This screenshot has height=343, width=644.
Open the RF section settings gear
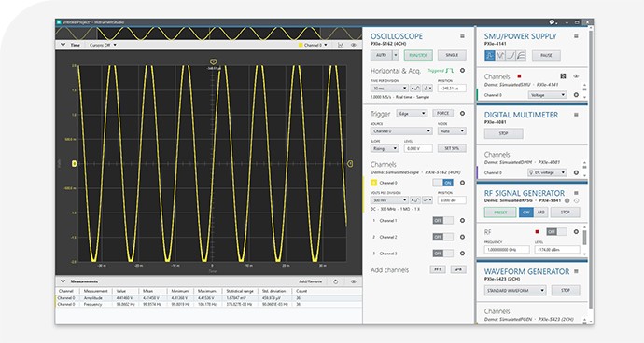(x=576, y=232)
